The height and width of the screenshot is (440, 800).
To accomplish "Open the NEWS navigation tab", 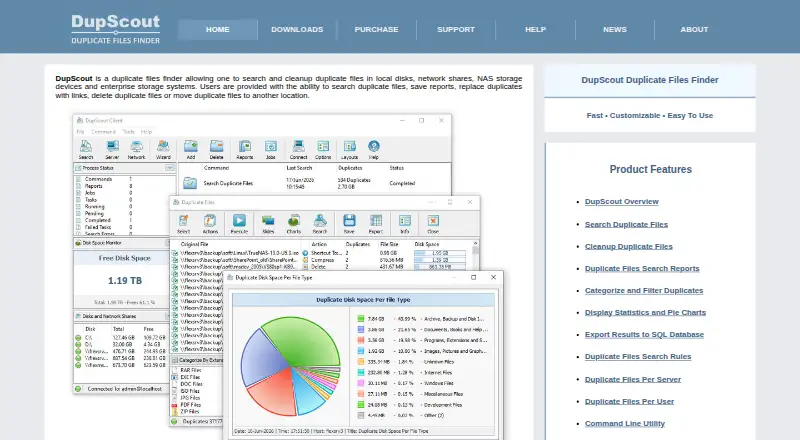I will (x=615, y=30).
